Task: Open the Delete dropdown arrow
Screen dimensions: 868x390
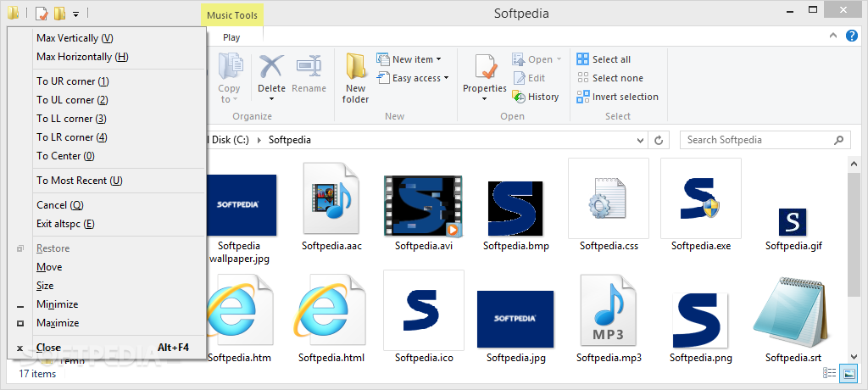Action: (271, 99)
